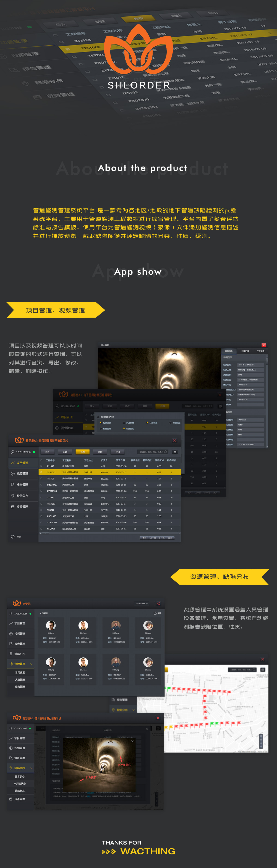This screenshot has height=868, width=277.
Task: Uncheck the highlighted TEST002 row checkbox
Action: (42, 472)
